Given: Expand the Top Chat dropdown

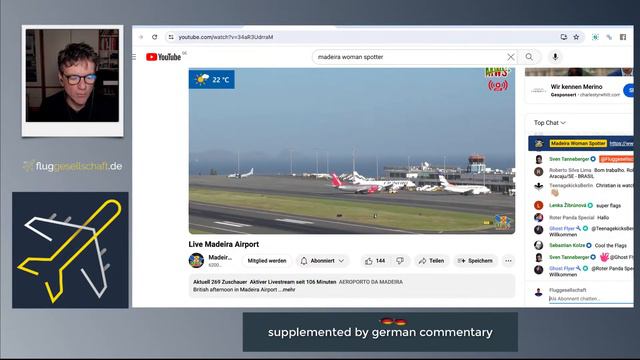Looking at the screenshot, I should (550, 123).
